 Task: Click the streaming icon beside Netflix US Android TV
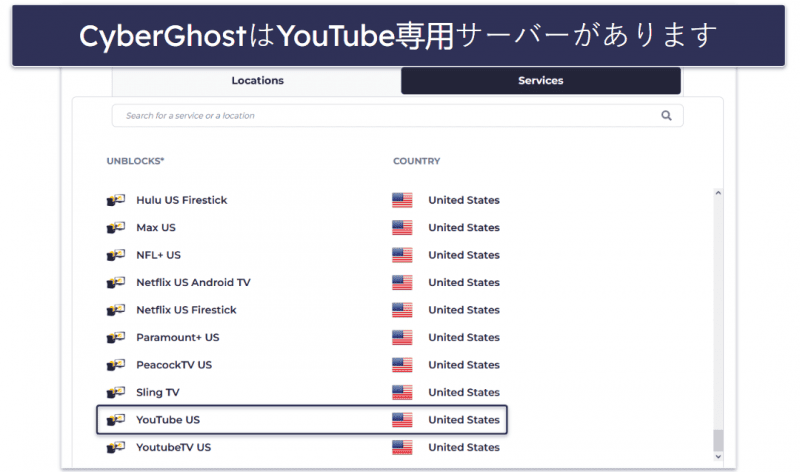click(116, 283)
